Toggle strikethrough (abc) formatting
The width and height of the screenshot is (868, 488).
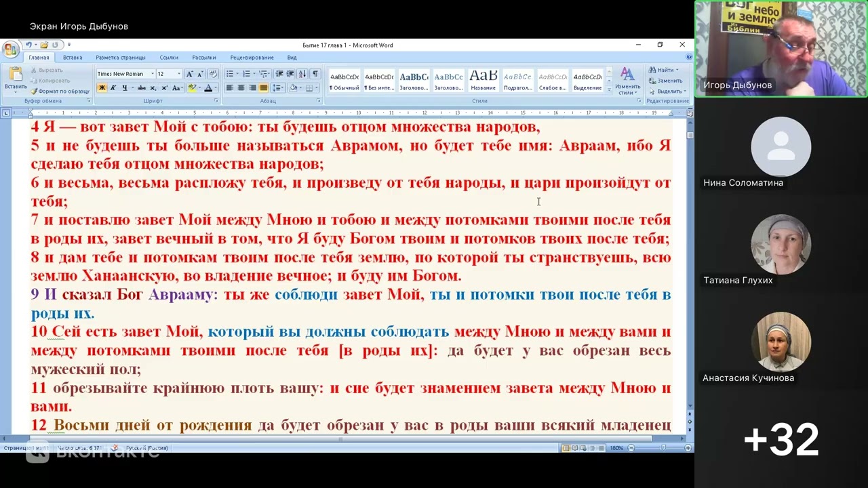click(x=142, y=88)
